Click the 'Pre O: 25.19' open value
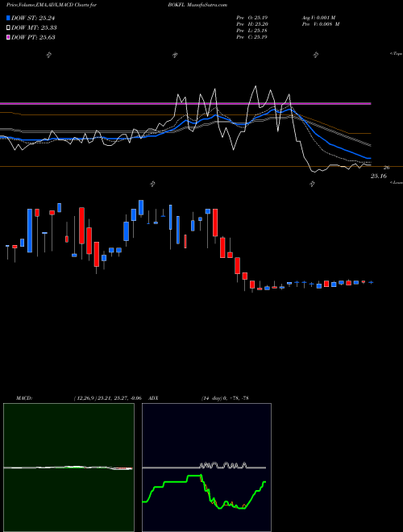403x532 pixels. (251, 18)
